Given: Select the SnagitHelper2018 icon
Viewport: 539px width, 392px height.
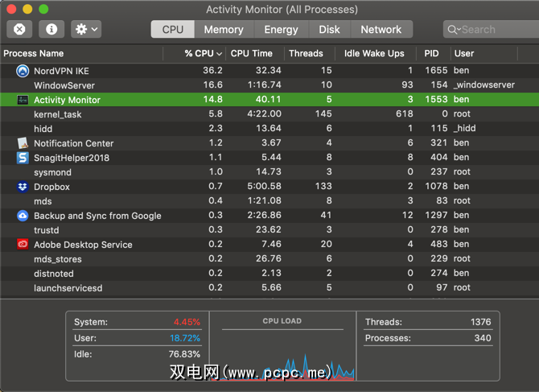Looking at the screenshot, I should point(22,158).
